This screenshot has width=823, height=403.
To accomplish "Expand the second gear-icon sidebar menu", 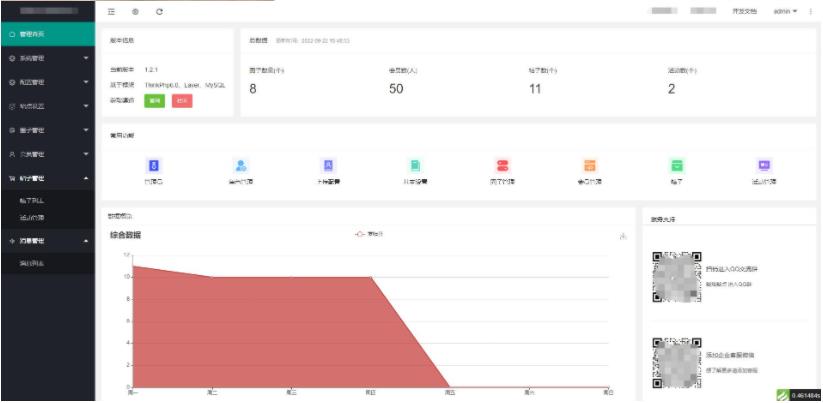I will point(47,82).
